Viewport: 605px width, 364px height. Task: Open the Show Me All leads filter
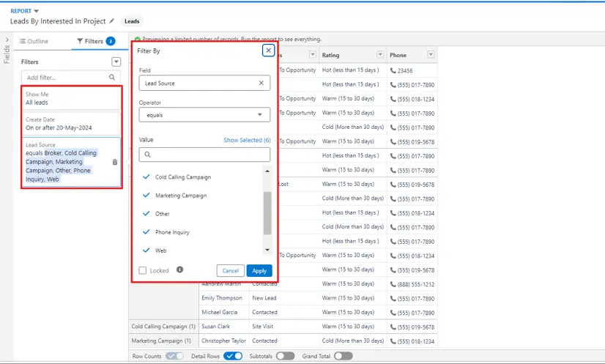click(71, 98)
